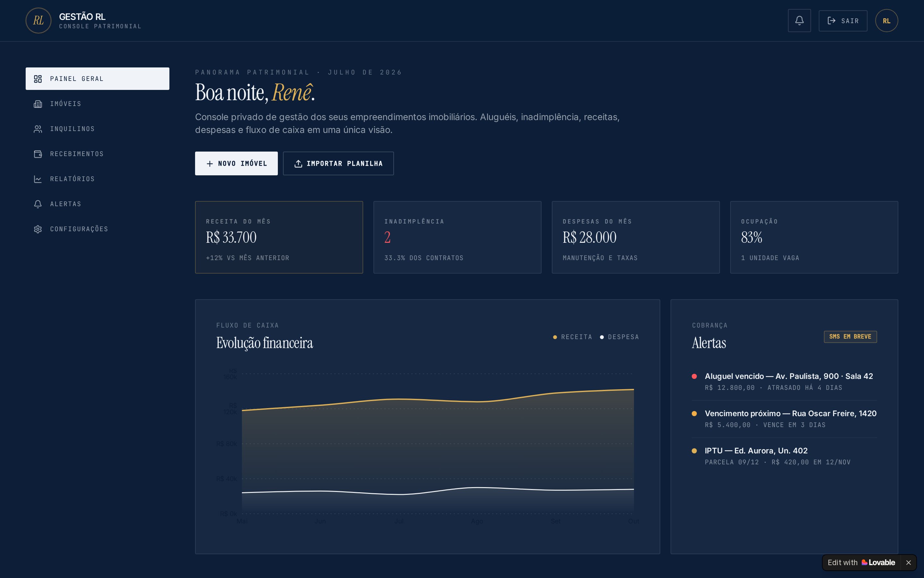The image size is (924, 578).
Task: Click 1 unidade vaga text
Action: click(x=770, y=258)
